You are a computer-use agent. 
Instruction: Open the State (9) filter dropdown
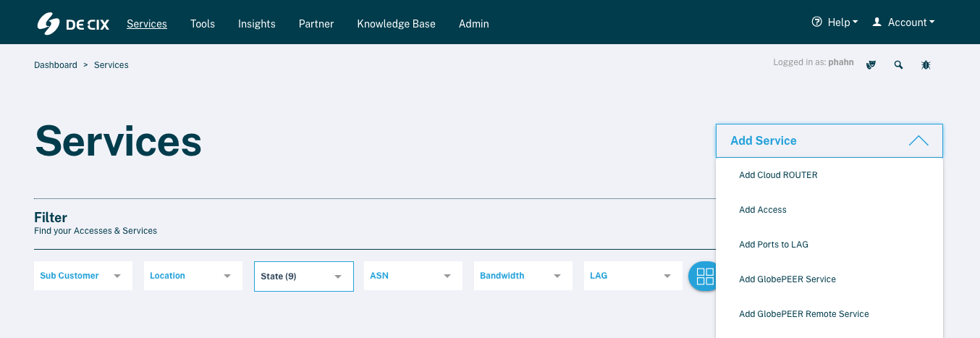(303, 276)
